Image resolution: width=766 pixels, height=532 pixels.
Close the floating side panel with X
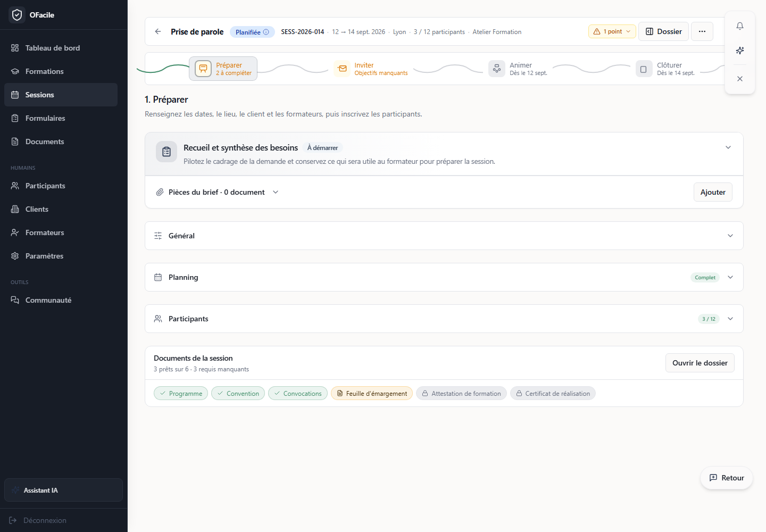(x=740, y=79)
